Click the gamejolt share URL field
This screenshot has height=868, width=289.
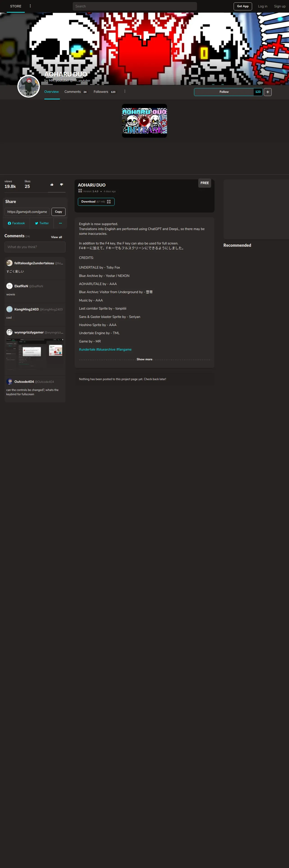(x=27, y=212)
